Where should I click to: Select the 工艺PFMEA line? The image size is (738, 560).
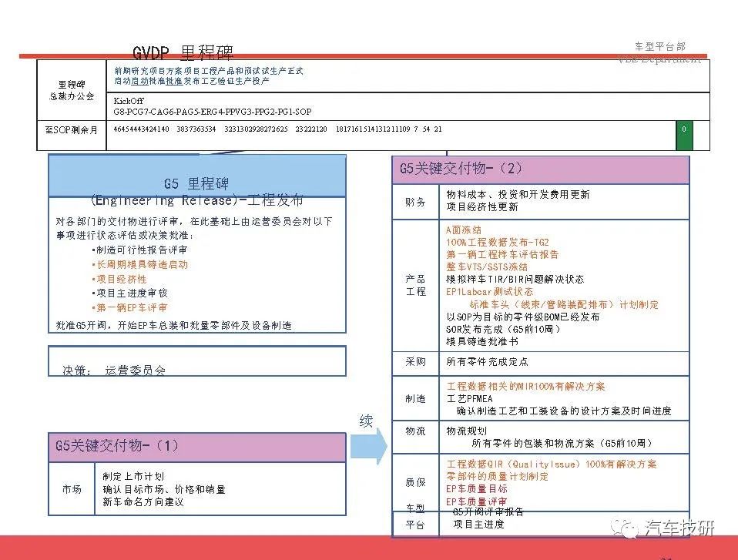click(x=469, y=398)
